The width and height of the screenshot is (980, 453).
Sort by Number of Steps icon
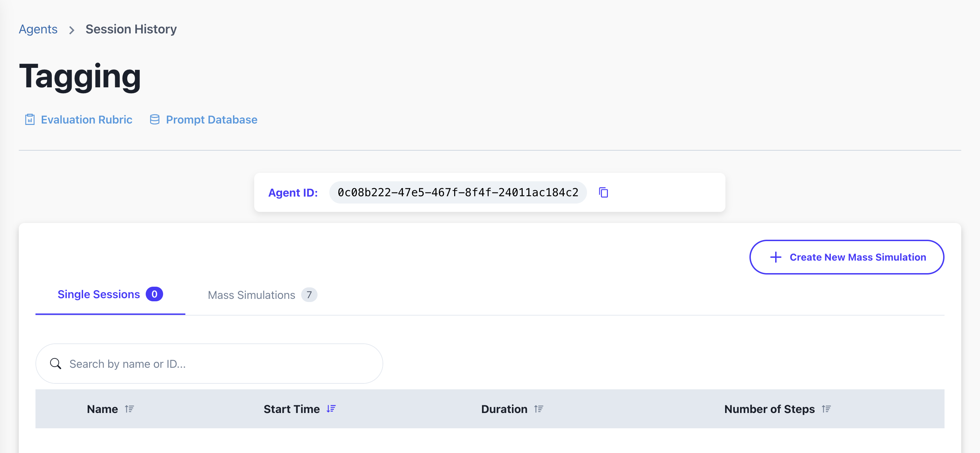[x=826, y=409]
